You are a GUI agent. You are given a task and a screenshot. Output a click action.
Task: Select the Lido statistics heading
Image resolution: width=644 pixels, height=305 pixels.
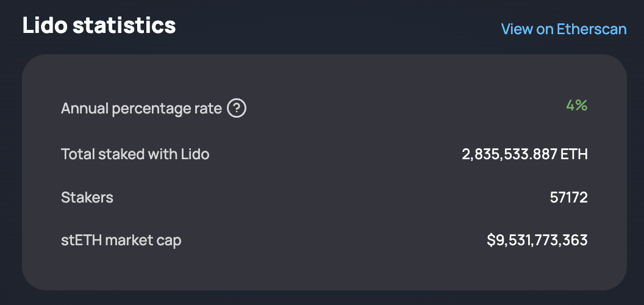pos(99,26)
